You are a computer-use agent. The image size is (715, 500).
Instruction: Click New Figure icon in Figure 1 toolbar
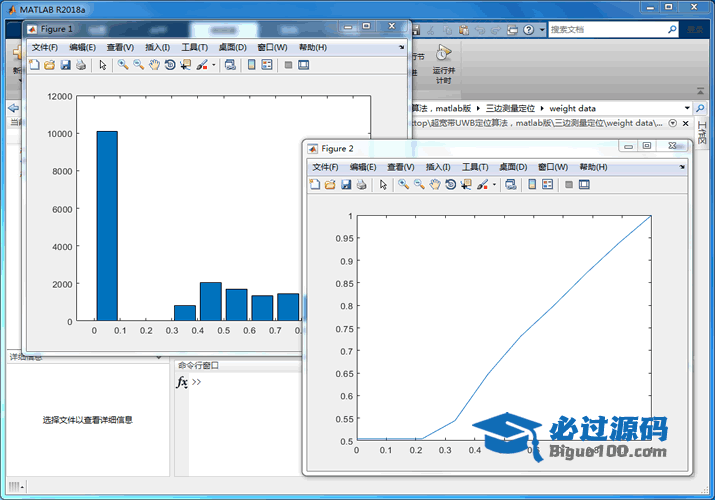coord(34,65)
